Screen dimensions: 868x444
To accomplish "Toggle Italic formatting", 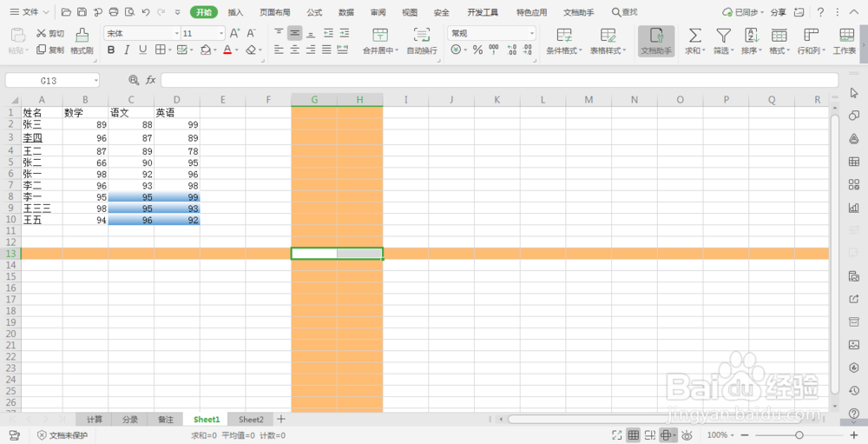I will pos(127,50).
